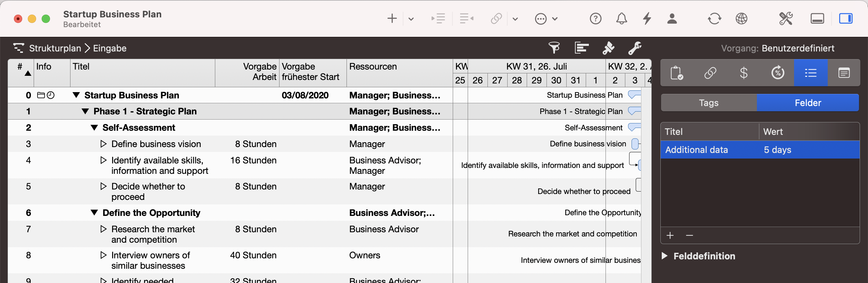Viewport: 868px width, 283px height.
Task: Click the pin icon in view bar
Action: pos(608,48)
